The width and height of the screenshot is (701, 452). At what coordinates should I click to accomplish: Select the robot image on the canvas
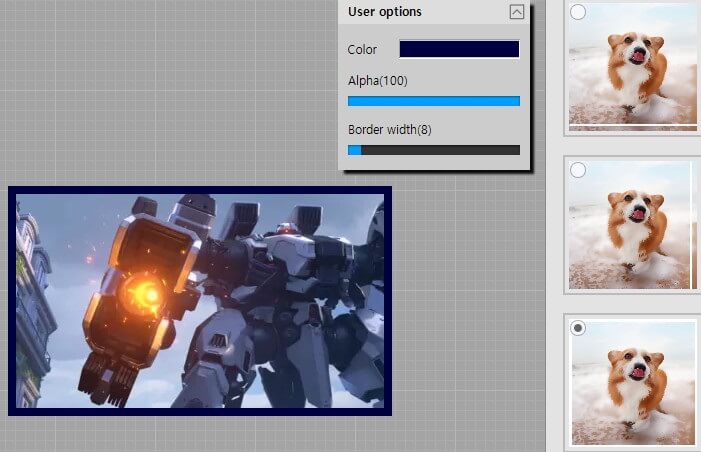(200, 300)
